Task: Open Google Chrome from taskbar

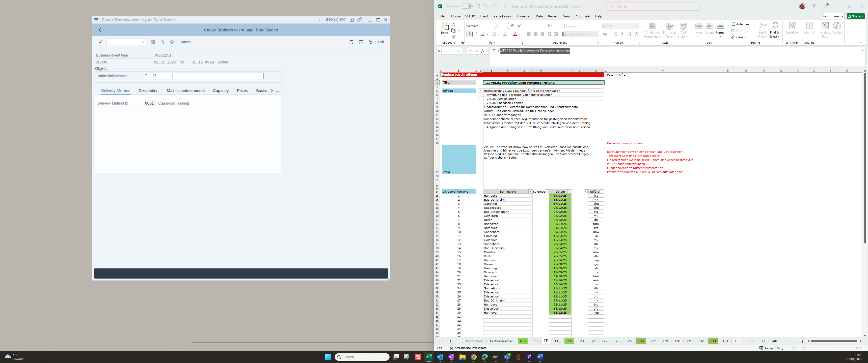Action: pyautogui.click(x=473, y=357)
